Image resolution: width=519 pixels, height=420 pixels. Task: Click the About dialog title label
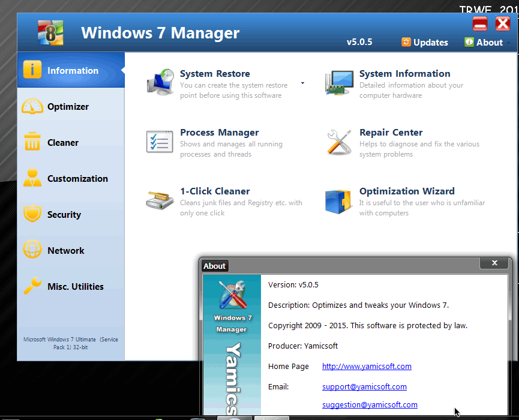214,266
